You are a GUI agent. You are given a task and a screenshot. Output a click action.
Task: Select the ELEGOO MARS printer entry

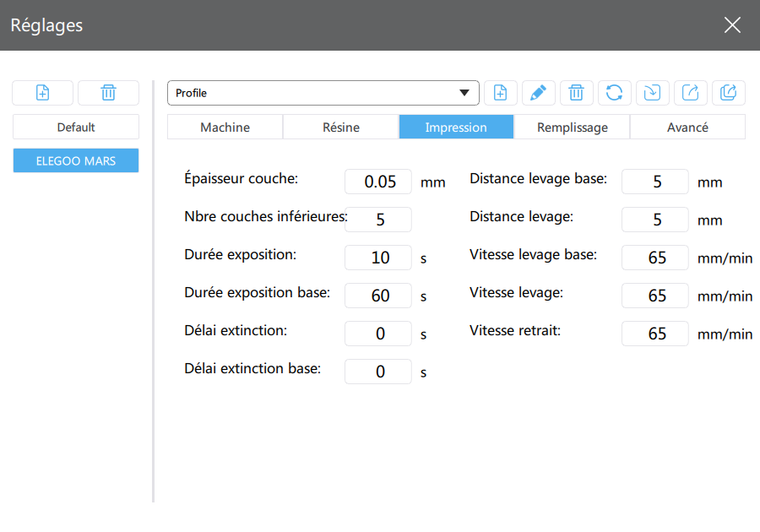[76, 160]
